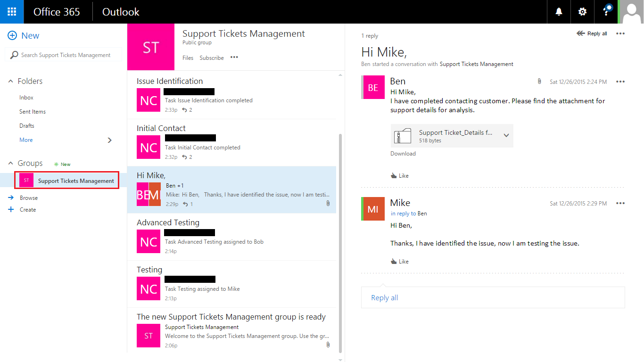Click the conversation list scrollbar
The width and height of the screenshot is (644, 362).
[340, 243]
